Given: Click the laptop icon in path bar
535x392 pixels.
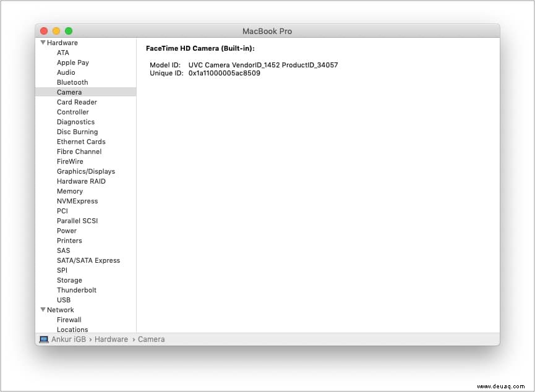Looking at the screenshot, I should tap(44, 339).
